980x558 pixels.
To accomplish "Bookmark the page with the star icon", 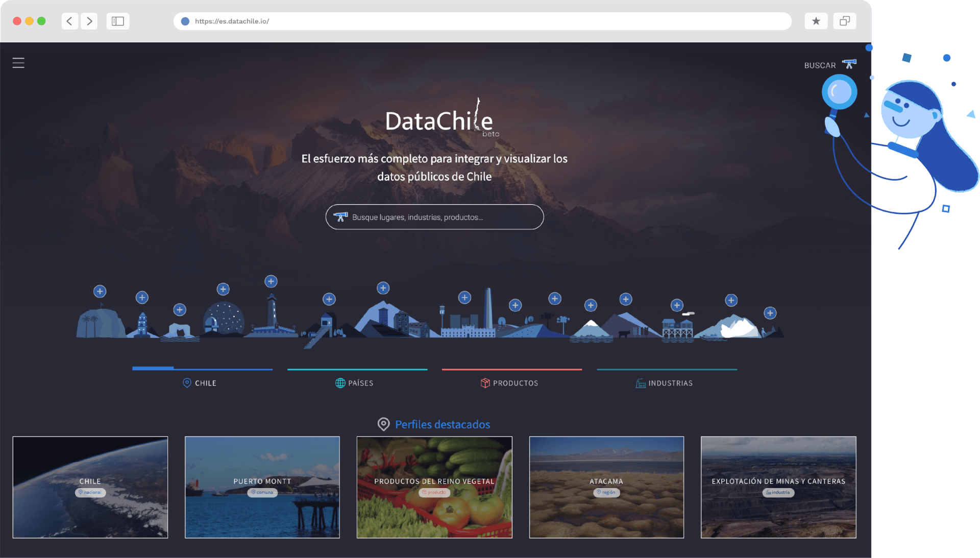I will [816, 21].
